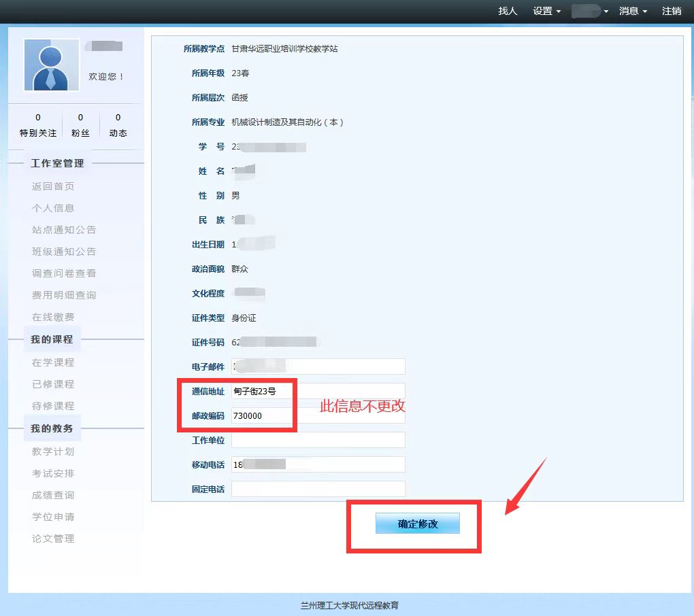
Task: Click 找人 in the top navigation
Action: pyautogui.click(x=508, y=11)
